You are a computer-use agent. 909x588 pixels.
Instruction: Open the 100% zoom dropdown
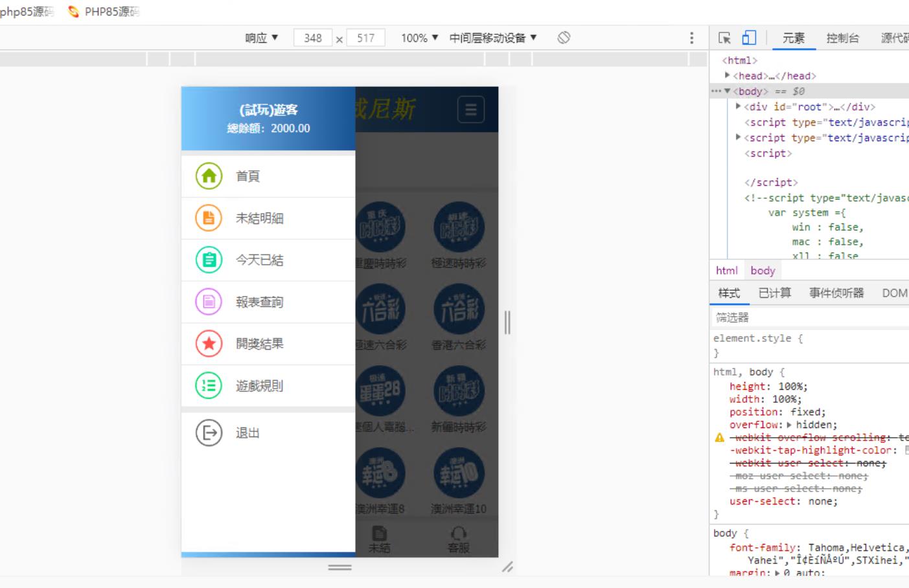pyautogui.click(x=419, y=38)
